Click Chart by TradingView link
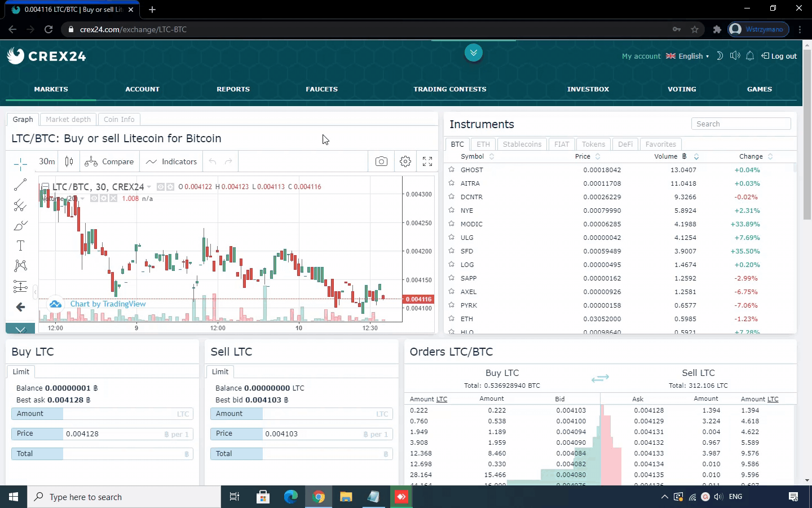The width and height of the screenshot is (812, 508). click(x=108, y=304)
